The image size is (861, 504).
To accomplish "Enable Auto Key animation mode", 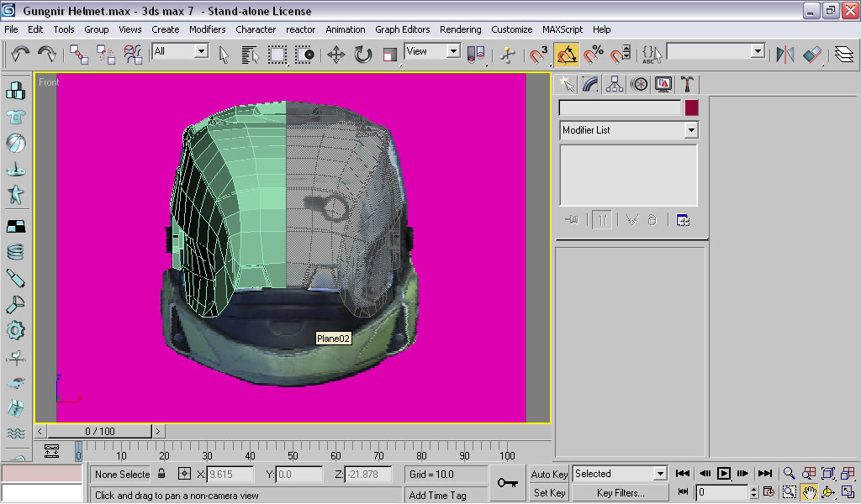I will point(549,475).
